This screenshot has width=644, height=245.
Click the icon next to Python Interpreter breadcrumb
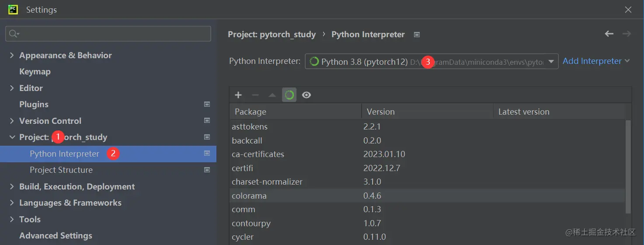[x=417, y=35]
